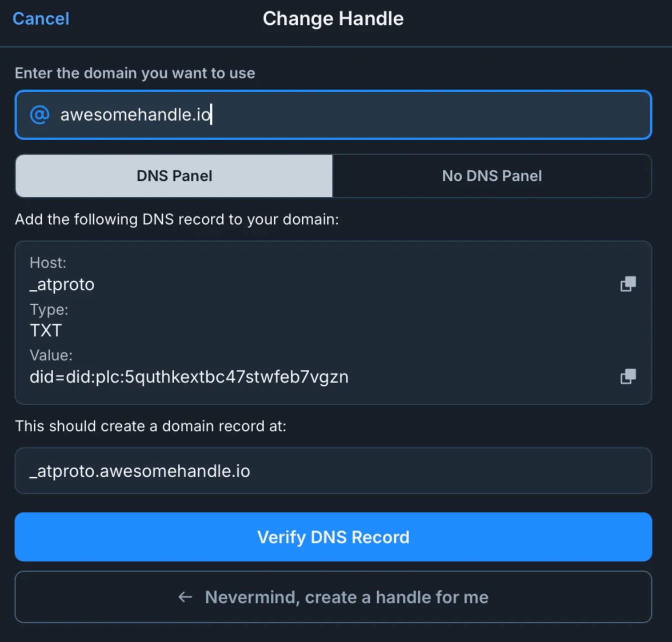Click the Cancel link
672x642 pixels.
(41, 18)
